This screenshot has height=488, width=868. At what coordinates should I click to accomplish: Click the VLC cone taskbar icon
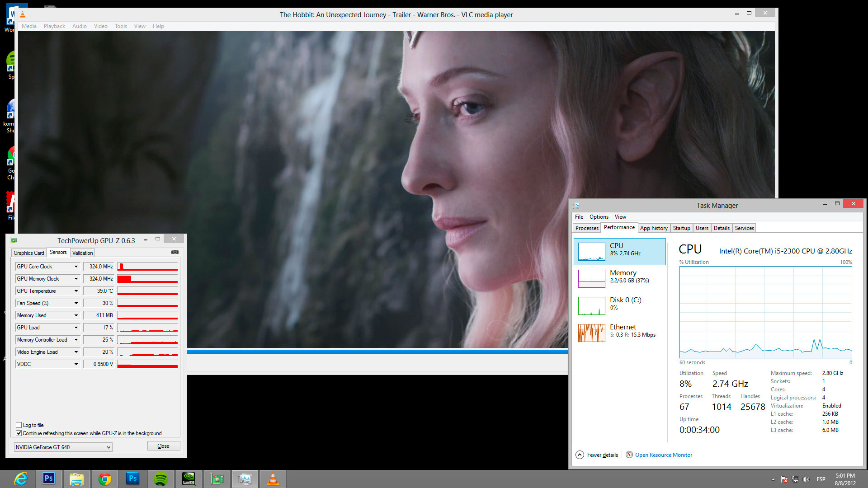(273, 479)
